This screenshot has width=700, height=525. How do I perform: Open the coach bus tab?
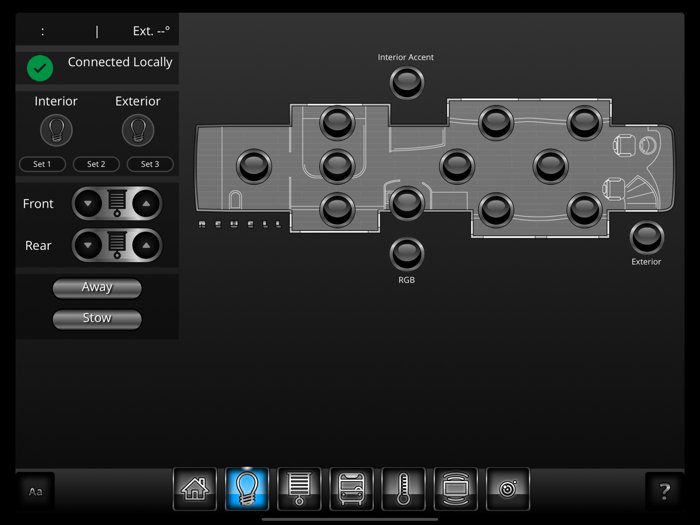(x=351, y=489)
